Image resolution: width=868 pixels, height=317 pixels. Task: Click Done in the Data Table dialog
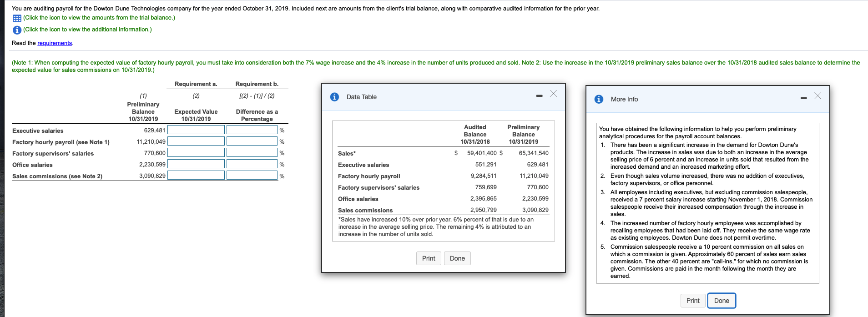tap(457, 258)
